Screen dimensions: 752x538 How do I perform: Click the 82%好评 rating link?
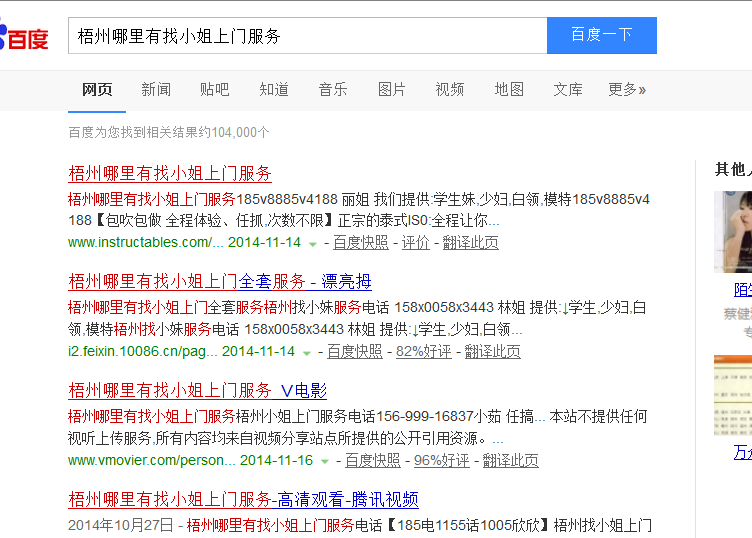pyautogui.click(x=424, y=352)
